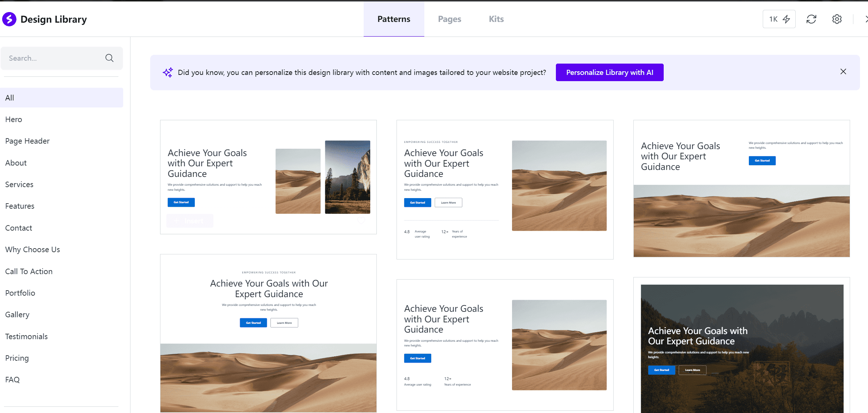Select the Call To Action category

[x=61, y=272]
